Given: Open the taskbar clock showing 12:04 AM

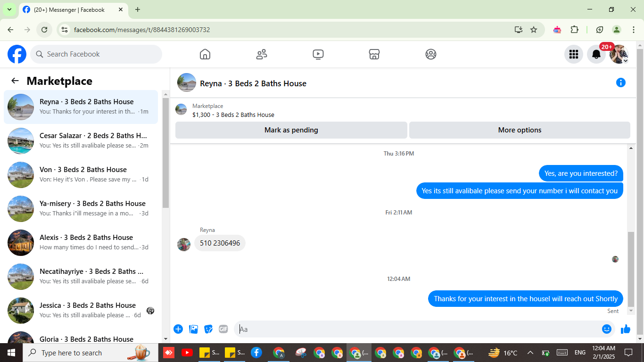Looking at the screenshot, I should (603, 353).
